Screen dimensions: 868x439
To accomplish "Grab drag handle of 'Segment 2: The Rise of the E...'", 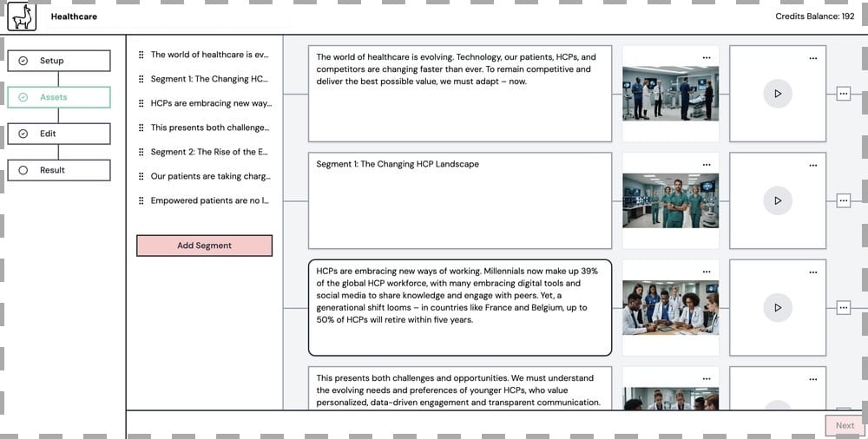I will [x=141, y=152].
